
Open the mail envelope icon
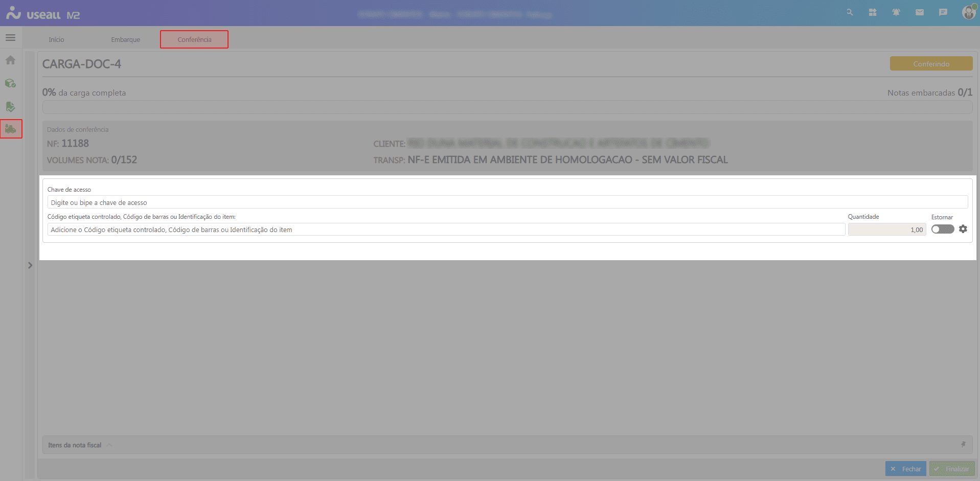(x=920, y=12)
